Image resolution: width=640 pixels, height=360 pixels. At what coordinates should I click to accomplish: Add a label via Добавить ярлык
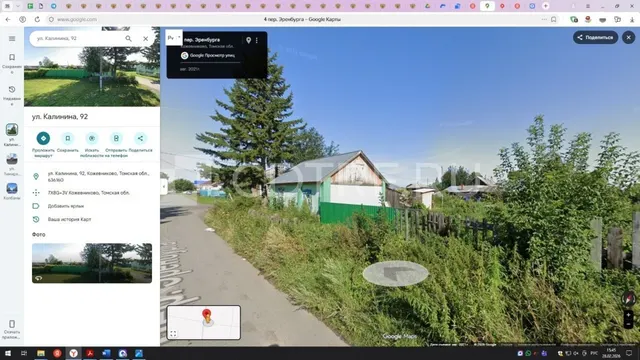click(66, 206)
